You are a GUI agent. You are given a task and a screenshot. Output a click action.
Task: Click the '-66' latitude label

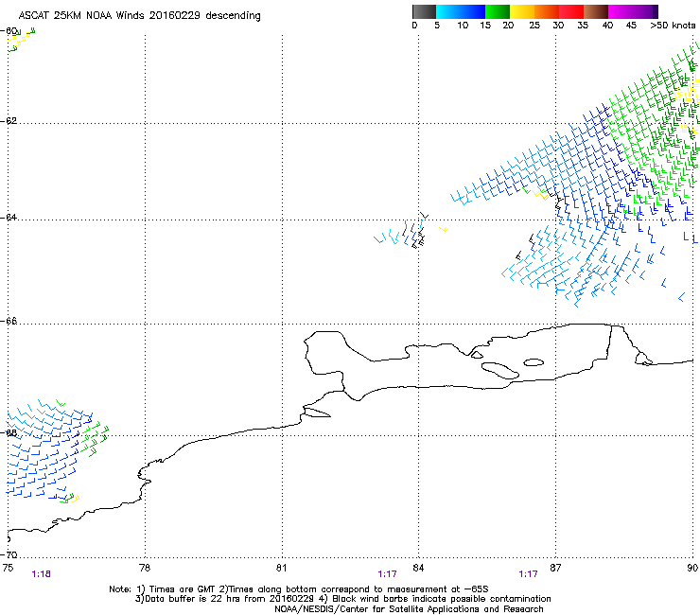[9, 321]
